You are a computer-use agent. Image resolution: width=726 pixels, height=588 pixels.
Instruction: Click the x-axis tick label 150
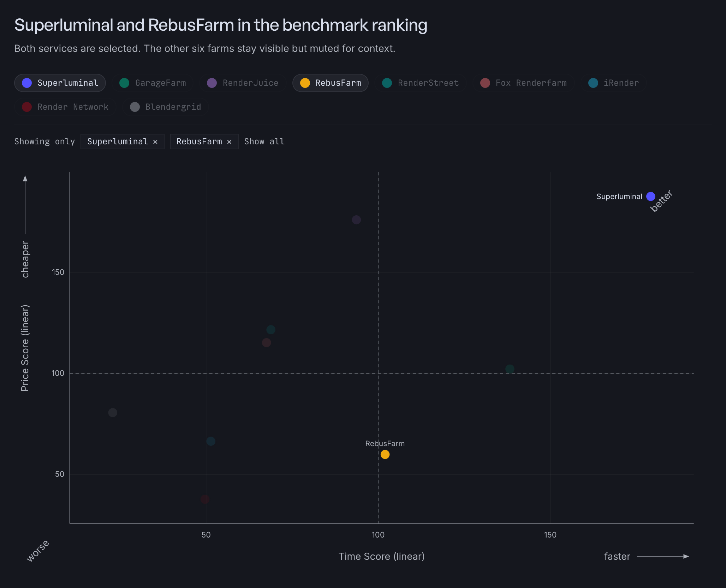click(550, 535)
